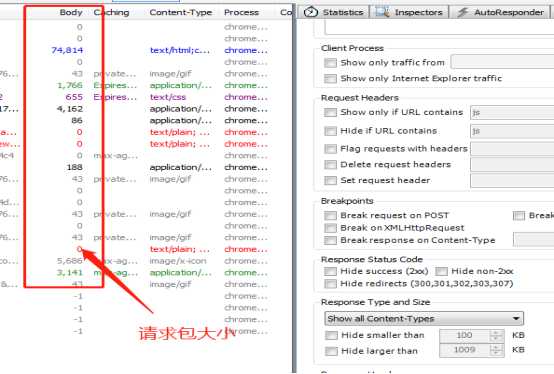Check Hide success (2xx)
This screenshot has width=554, height=374.
click(x=330, y=271)
